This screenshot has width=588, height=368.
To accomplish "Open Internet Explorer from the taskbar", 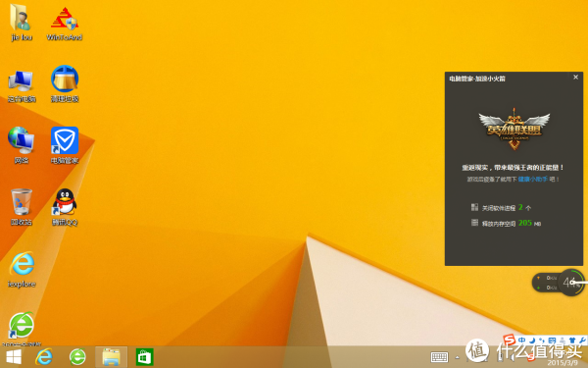I will coord(43,357).
